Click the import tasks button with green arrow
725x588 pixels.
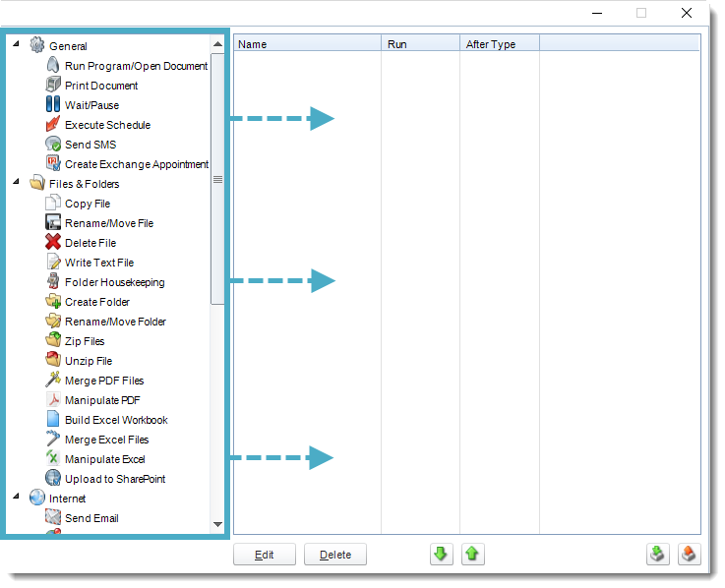(x=657, y=554)
